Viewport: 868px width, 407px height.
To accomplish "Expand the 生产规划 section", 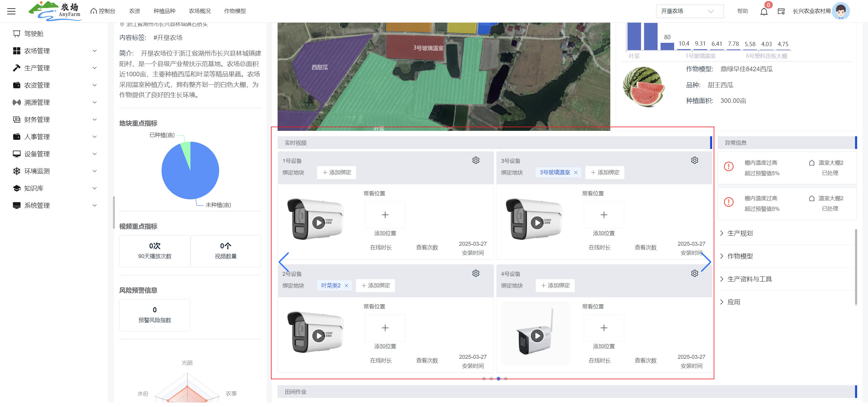I will pyautogui.click(x=740, y=233).
